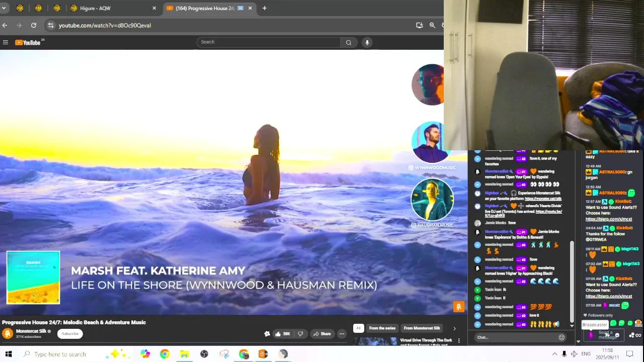Like the video with thumbs up
644x362 pixels.
click(282, 334)
